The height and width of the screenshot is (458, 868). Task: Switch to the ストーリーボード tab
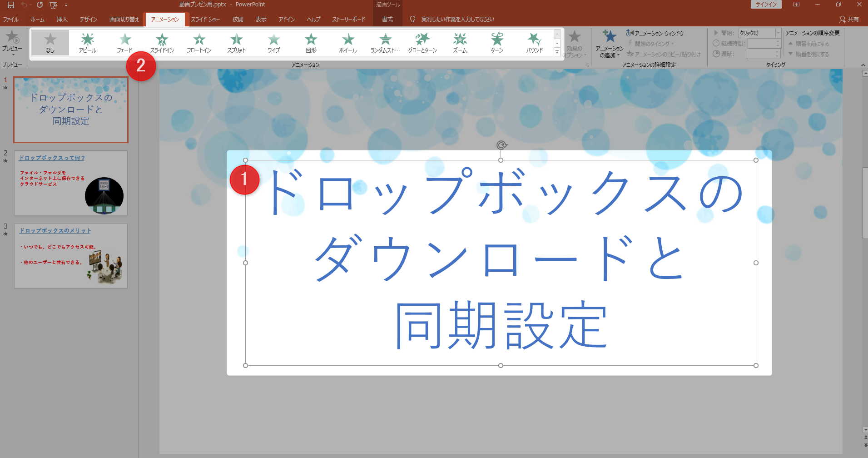tap(348, 19)
